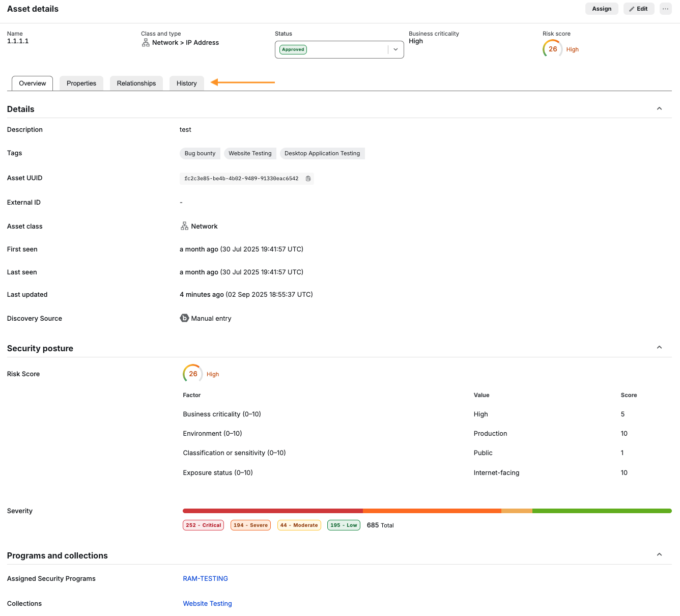Click the Last updated timestamp
680x616 pixels.
246,295
